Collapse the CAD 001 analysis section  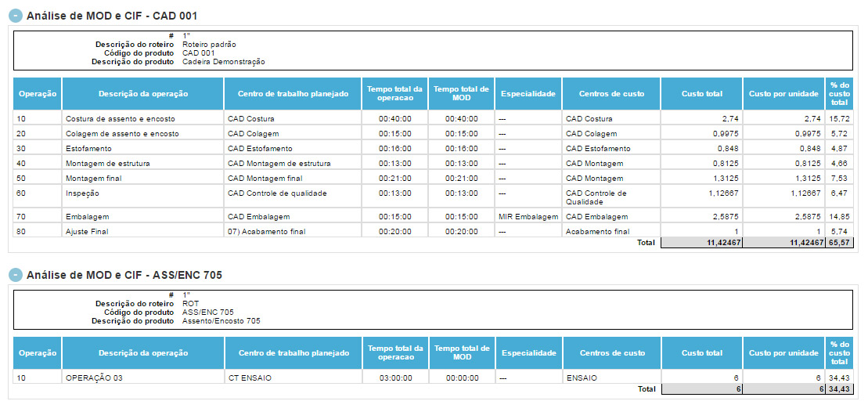(16, 16)
